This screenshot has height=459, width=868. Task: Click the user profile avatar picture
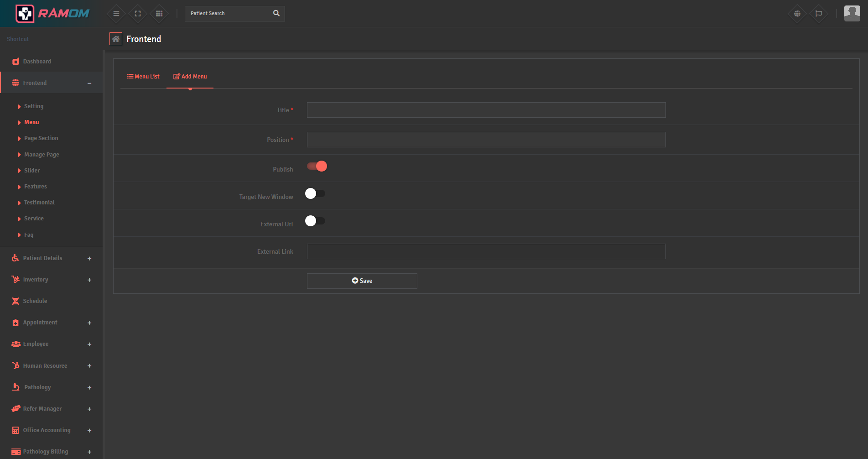click(851, 13)
